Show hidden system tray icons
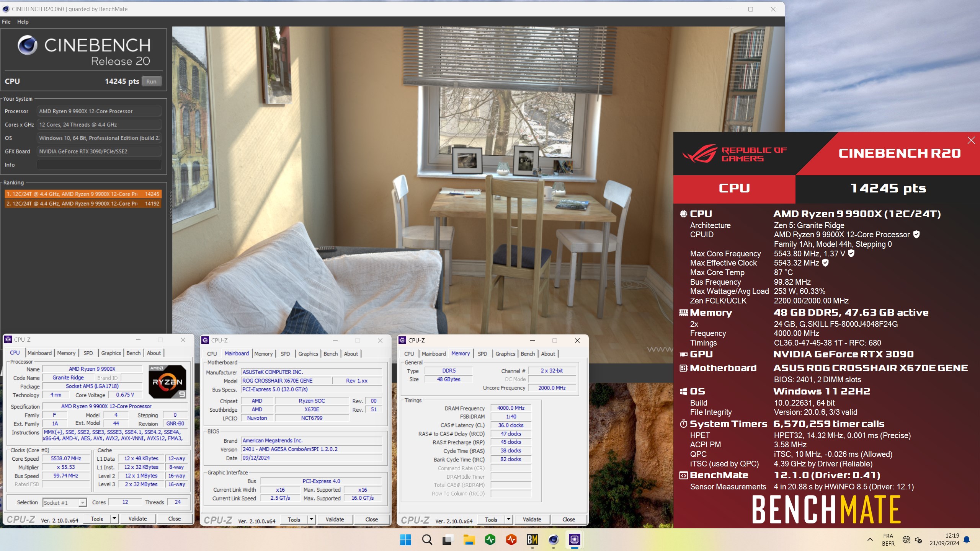 870,540
